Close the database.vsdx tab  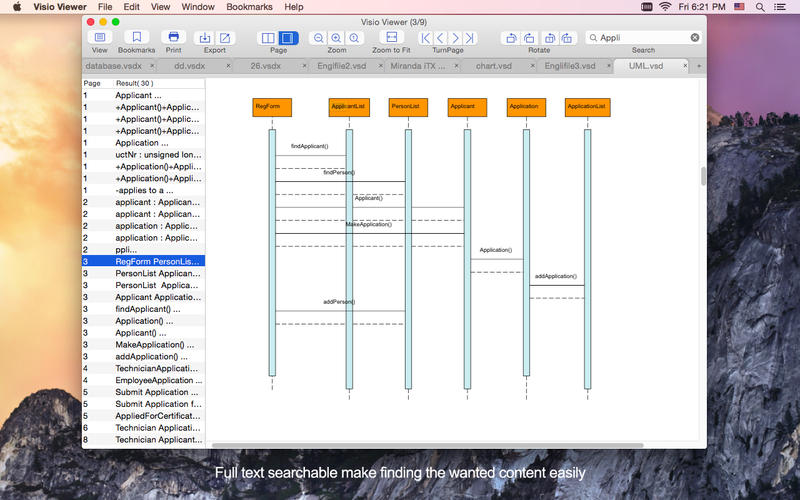(152, 66)
